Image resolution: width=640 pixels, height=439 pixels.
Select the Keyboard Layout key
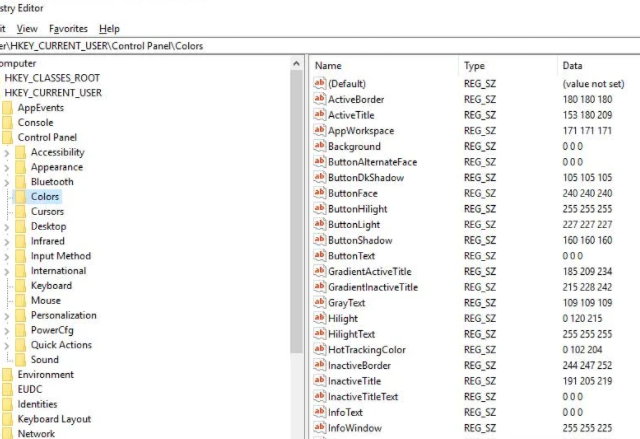pos(54,419)
